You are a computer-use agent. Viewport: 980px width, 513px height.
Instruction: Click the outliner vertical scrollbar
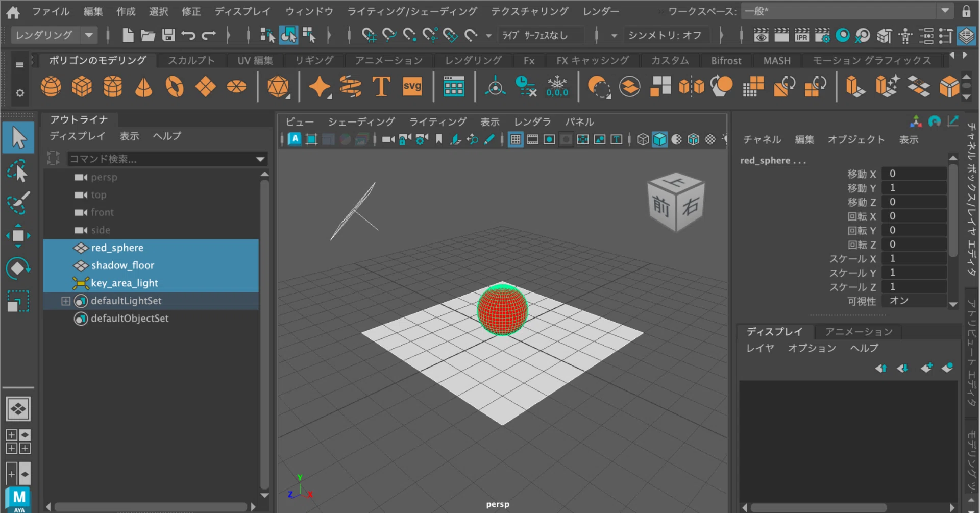[x=264, y=334]
